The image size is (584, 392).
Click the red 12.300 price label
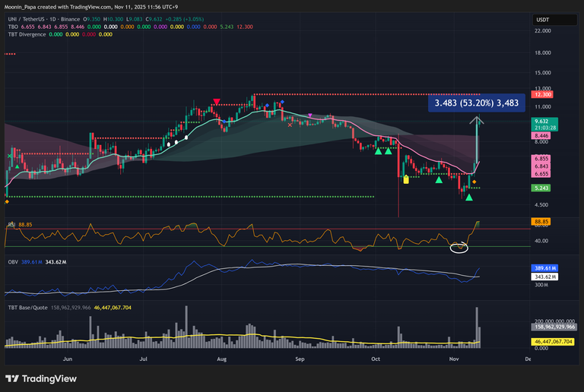pos(542,94)
